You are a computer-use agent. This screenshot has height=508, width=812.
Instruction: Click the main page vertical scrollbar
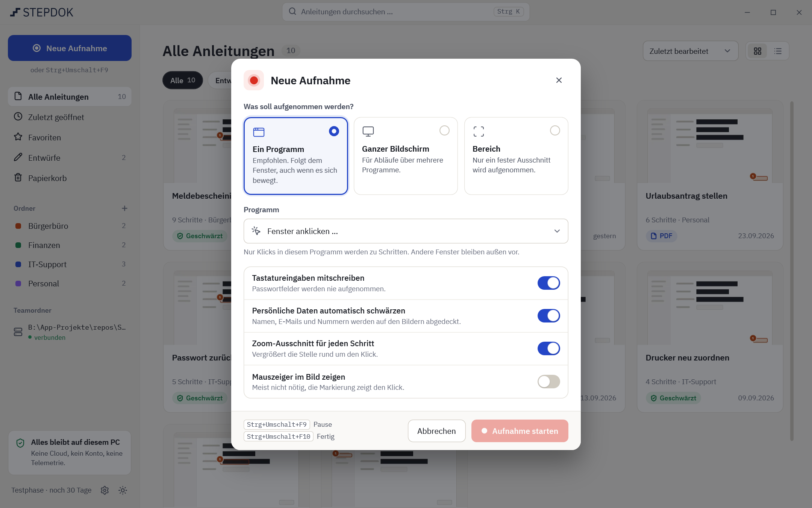click(792, 271)
